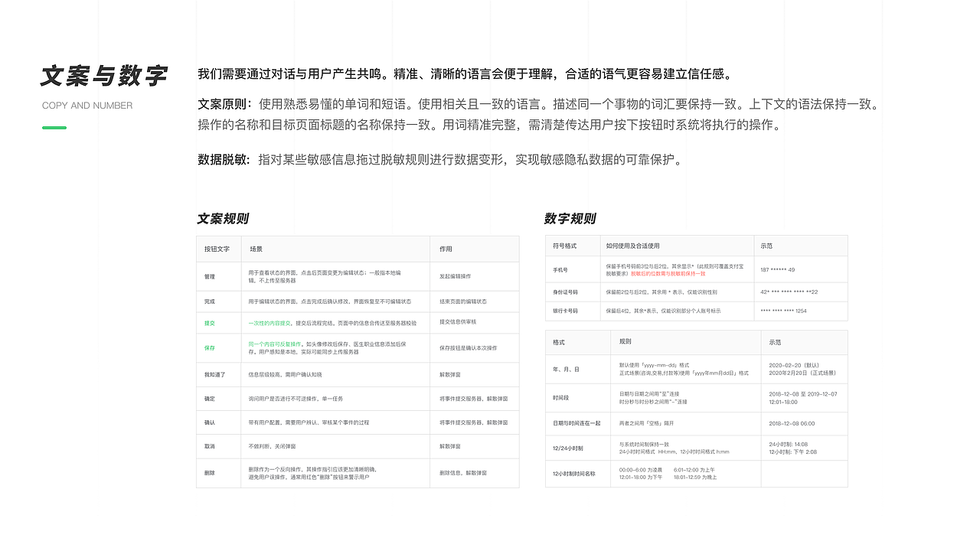The image size is (980, 551).
Task: Click the '完成' row label
Action: [210, 302]
